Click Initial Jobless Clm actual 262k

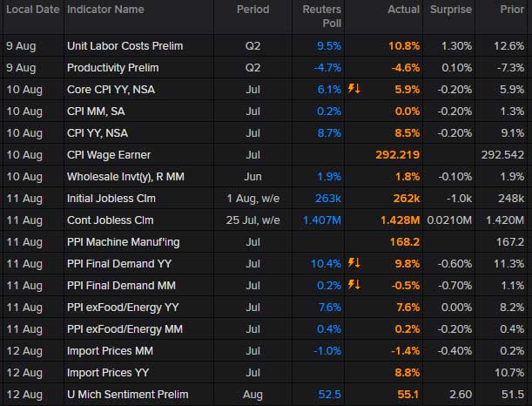pyautogui.click(x=407, y=199)
